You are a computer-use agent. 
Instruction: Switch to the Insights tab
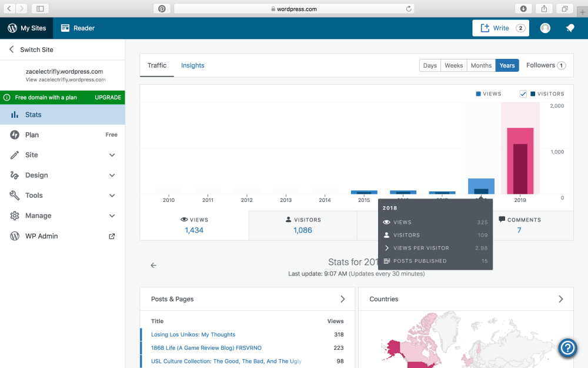192,65
